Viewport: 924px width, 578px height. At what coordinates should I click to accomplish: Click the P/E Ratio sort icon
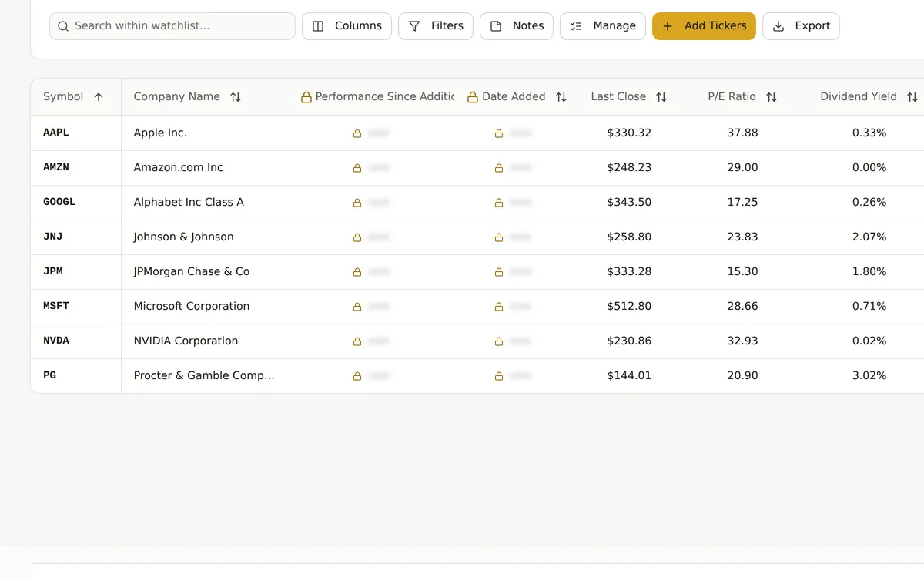click(x=772, y=97)
